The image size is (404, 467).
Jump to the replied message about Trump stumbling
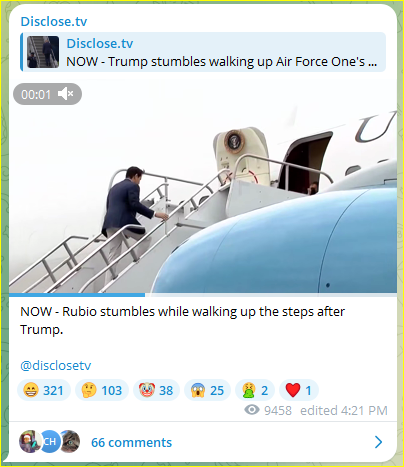[x=203, y=52]
